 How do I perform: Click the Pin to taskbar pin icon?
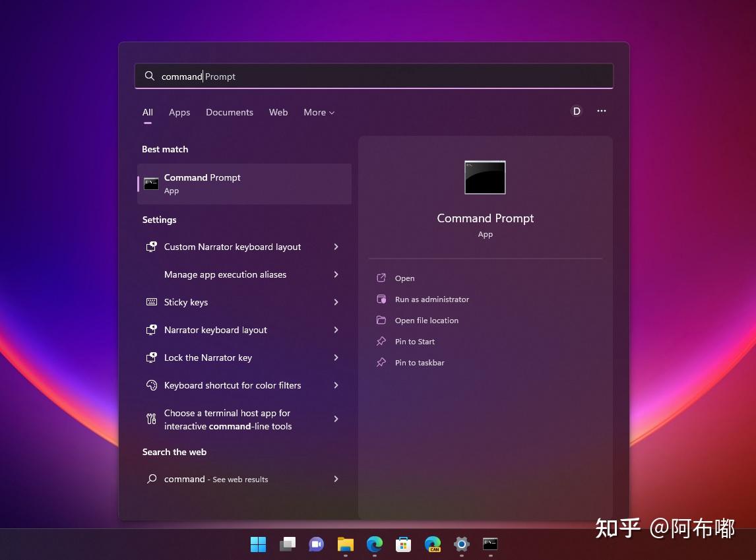[381, 362]
